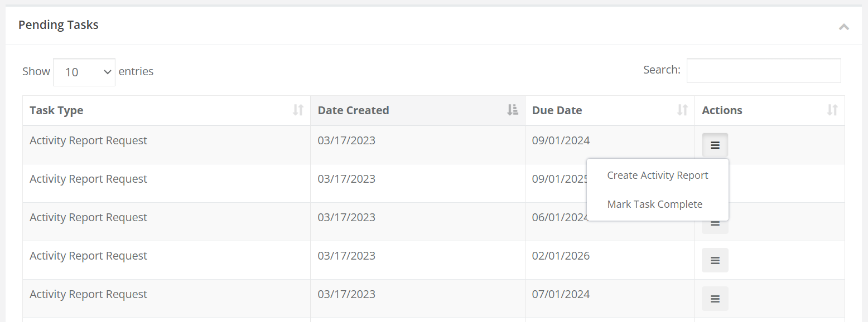Image resolution: width=868 pixels, height=322 pixels.
Task: Click the Task Type column header
Action: [x=56, y=110]
